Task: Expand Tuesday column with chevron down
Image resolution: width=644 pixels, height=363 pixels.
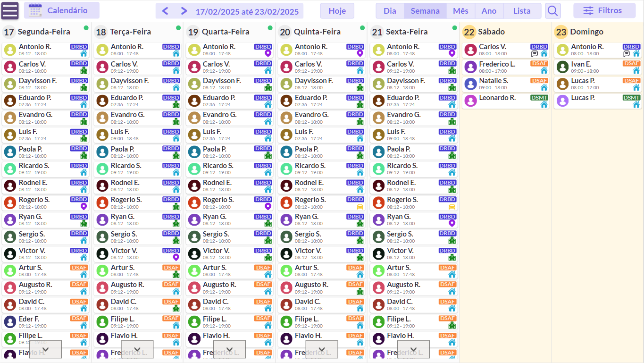Action: (137, 349)
